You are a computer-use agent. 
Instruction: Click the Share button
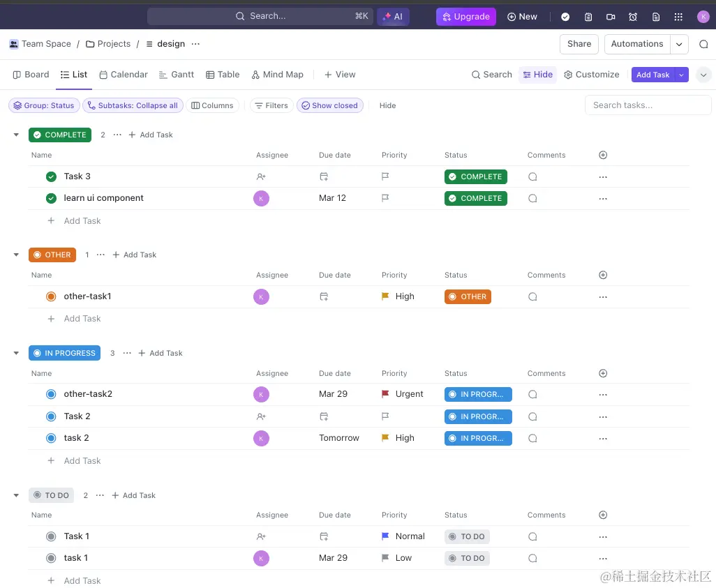click(579, 44)
